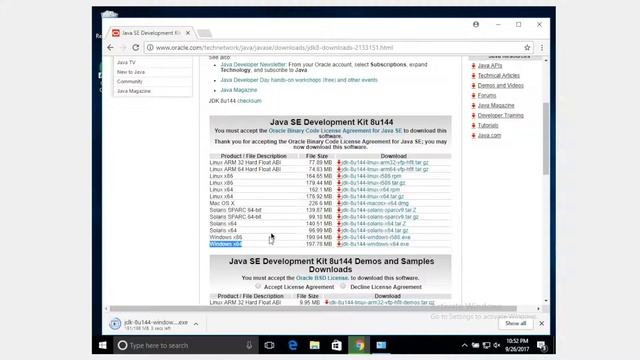Image resolution: width=640 pixels, height=360 pixels.
Task: Open Tutorials resource link
Action: click(x=488, y=125)
